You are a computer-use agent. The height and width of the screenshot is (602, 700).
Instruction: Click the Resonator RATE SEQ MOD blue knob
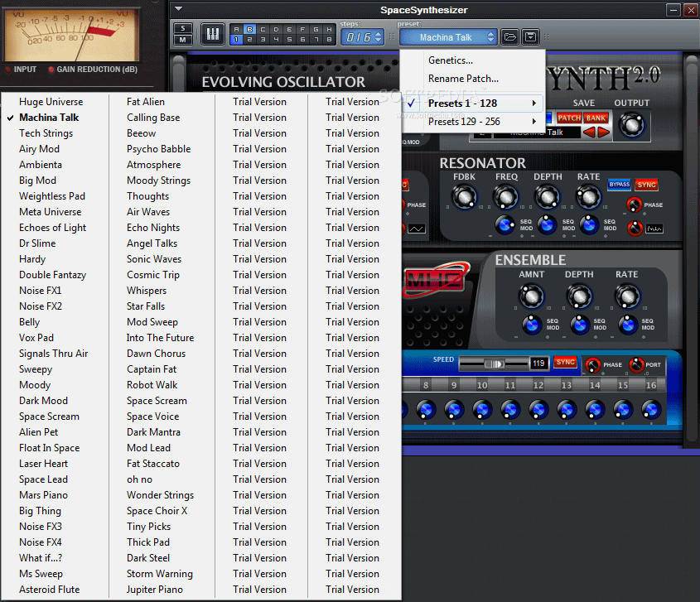[589, 225]
